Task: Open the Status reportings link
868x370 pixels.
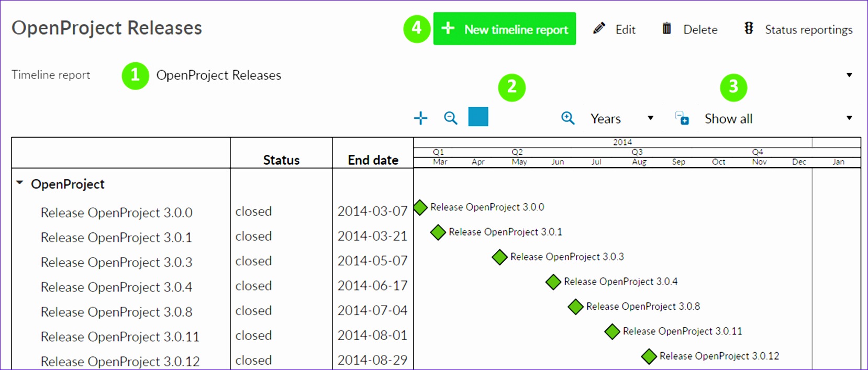Action: pyautogui.click(x=808, y=30)
